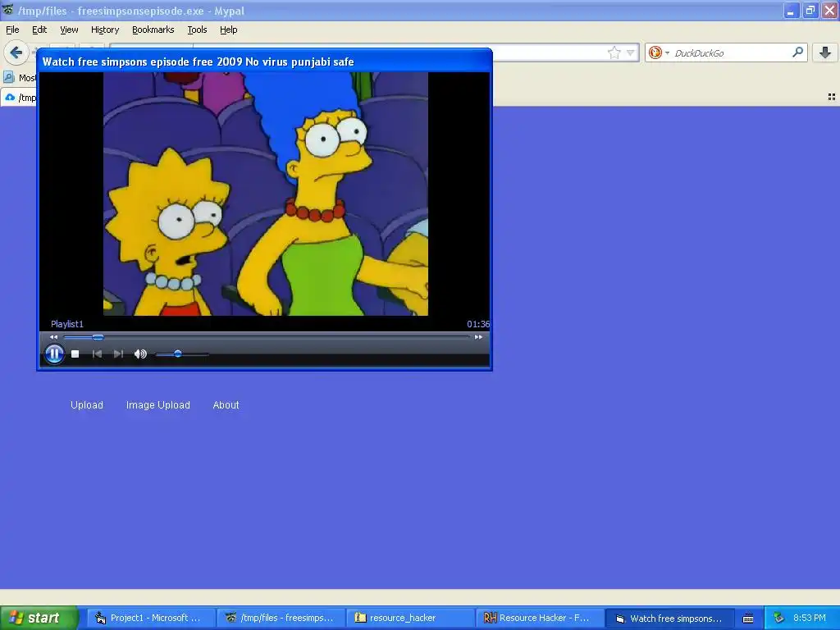The width and height of the screenshot is (840, 630).
Task: Open the URL bar history dropdown arrow
Action: tap(631, 52)
